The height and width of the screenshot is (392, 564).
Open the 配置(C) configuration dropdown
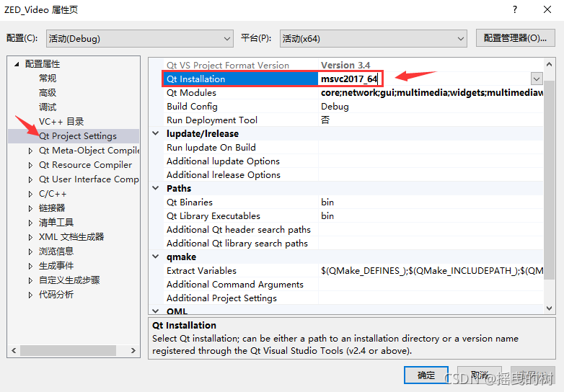[x=140, y=38]
